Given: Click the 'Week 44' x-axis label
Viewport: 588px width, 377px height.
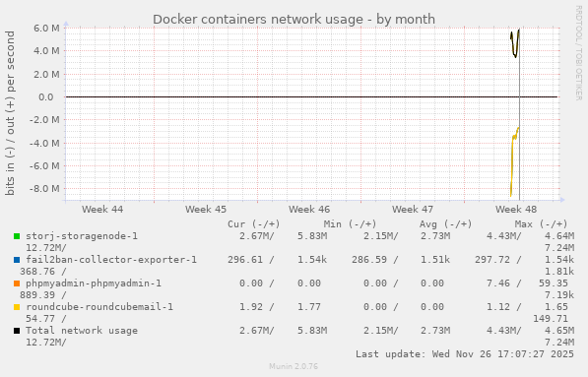Looking at the screenshot, I should 102,209.
